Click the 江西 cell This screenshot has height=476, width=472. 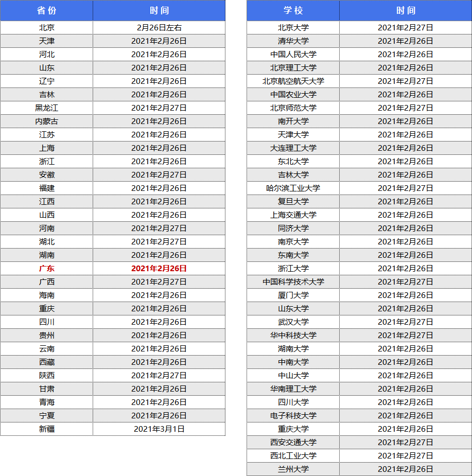pyautogui.click(x=46, y=201)
